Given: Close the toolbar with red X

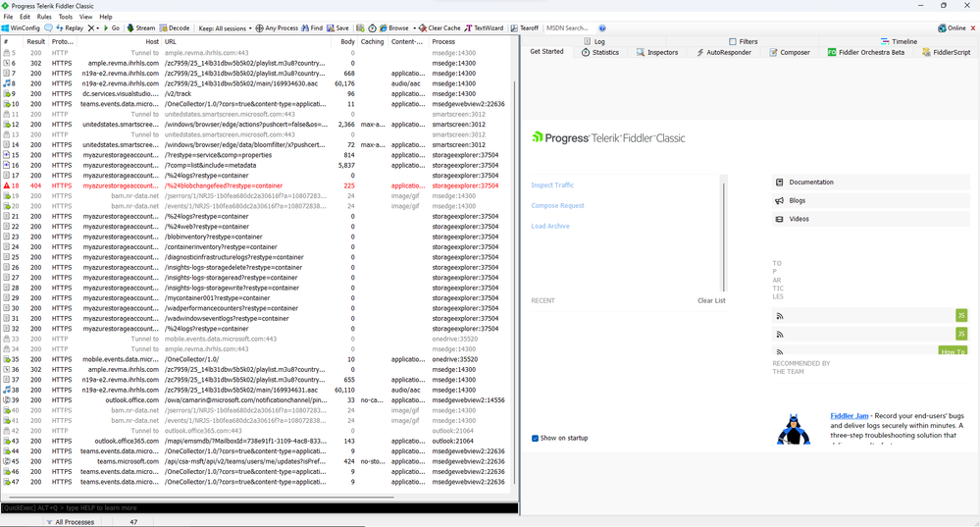Looking at the screenshot, I should click(972, 28).
